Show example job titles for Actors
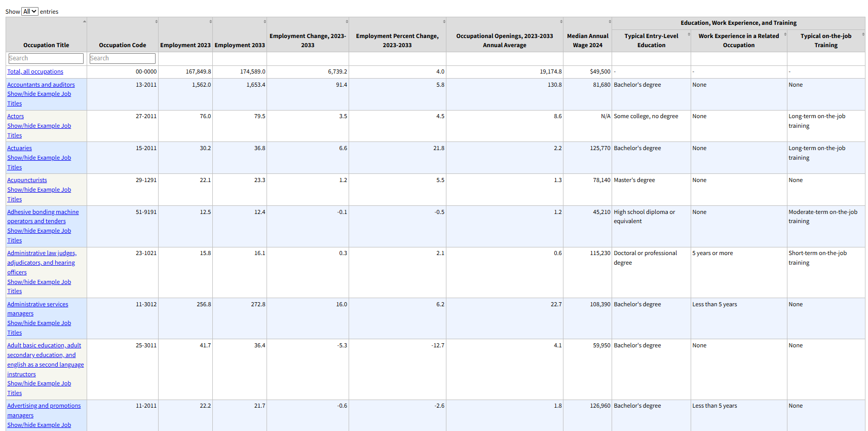Image resolution: width=868 pixels, height=431 pixels. (x=39, y=131)
